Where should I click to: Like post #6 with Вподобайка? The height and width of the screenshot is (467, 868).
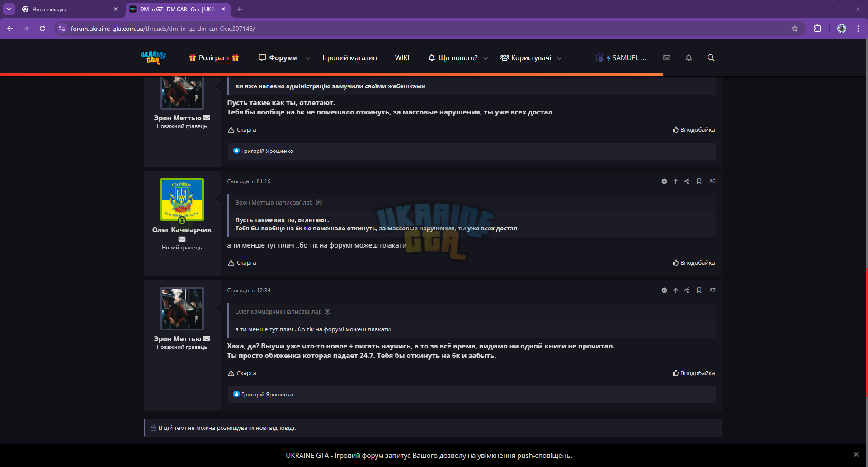click(694, 263)
